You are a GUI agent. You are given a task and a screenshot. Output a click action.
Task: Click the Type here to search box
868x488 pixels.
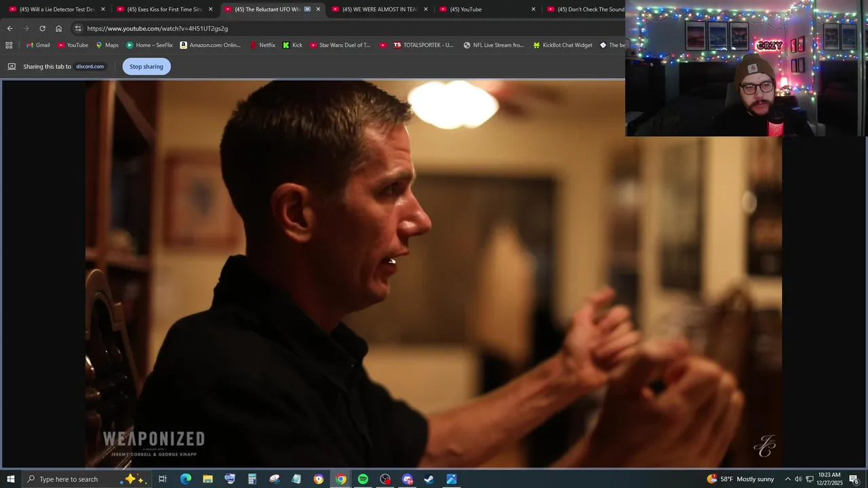(87, 479)
